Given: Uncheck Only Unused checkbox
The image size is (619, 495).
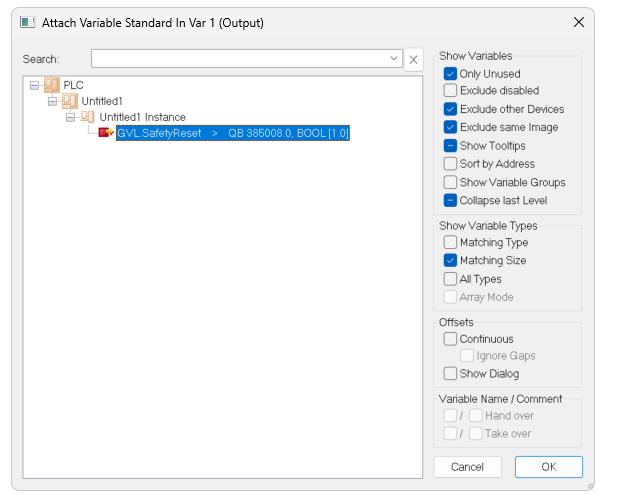Looking at the screenshot, I should point(450,74).
